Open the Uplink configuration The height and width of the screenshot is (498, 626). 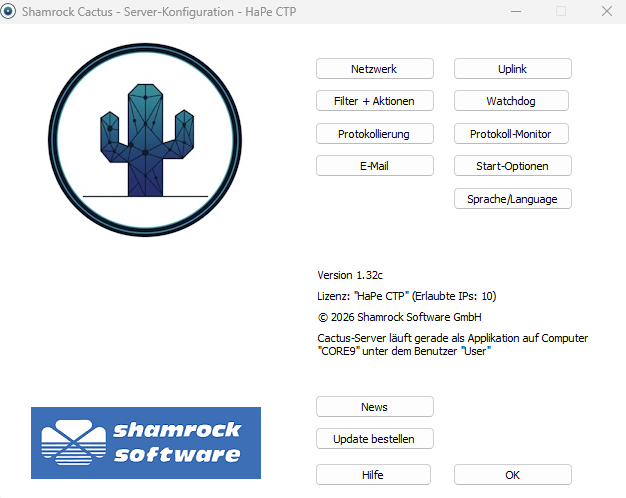513,69
